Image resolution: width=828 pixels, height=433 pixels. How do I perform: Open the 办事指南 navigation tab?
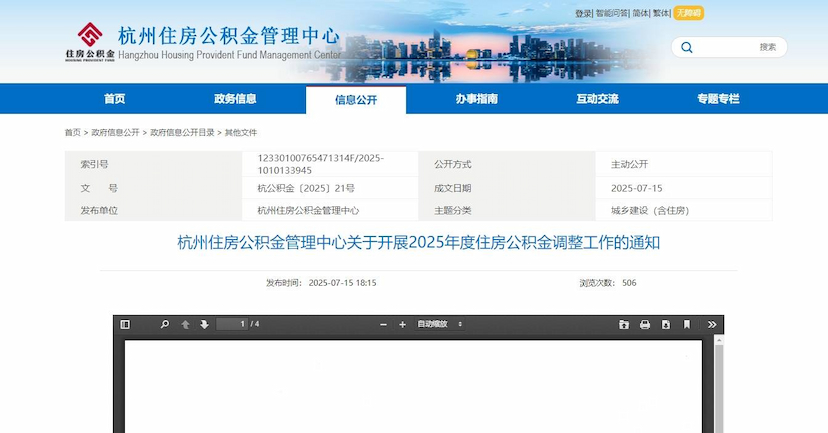(477, 99)
